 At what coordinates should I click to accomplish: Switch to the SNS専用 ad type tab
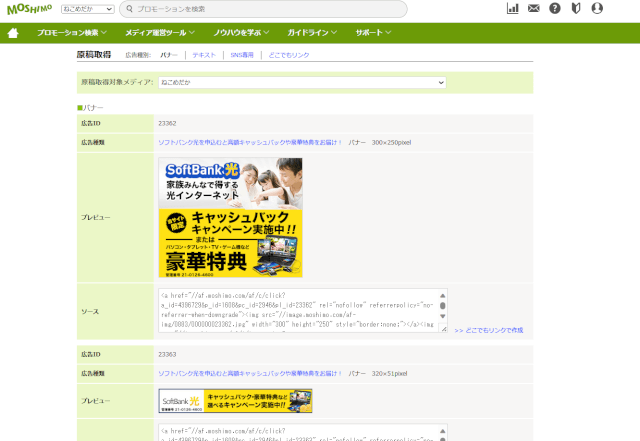[x=242, y=56]
